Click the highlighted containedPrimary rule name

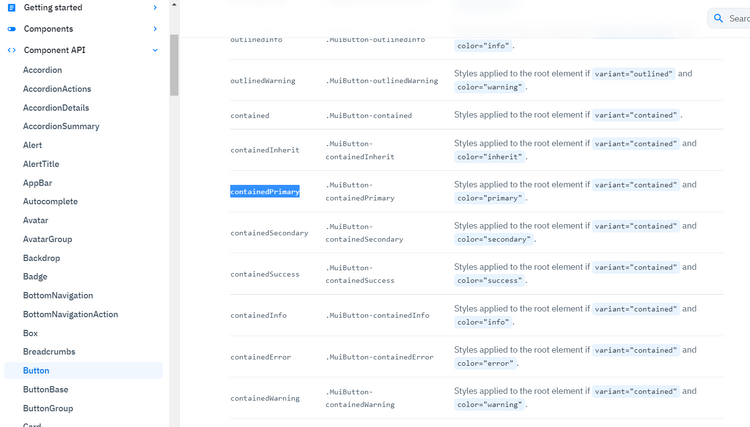click(264, 191)
